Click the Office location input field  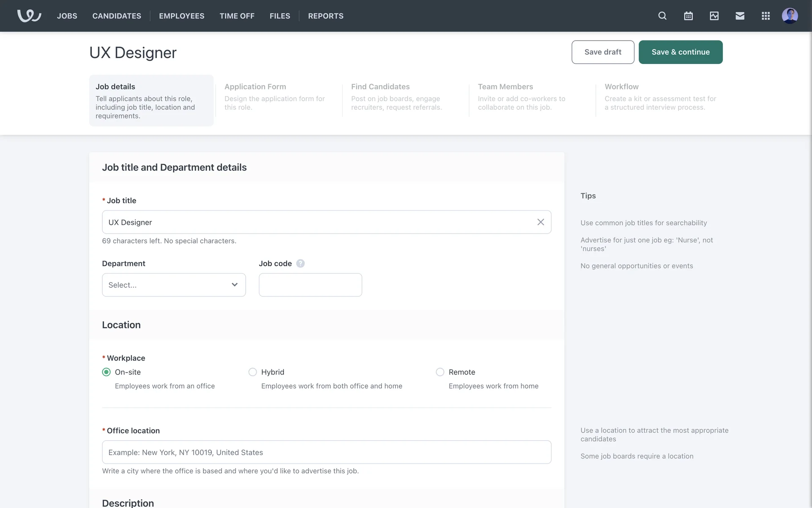click(326, 452)
